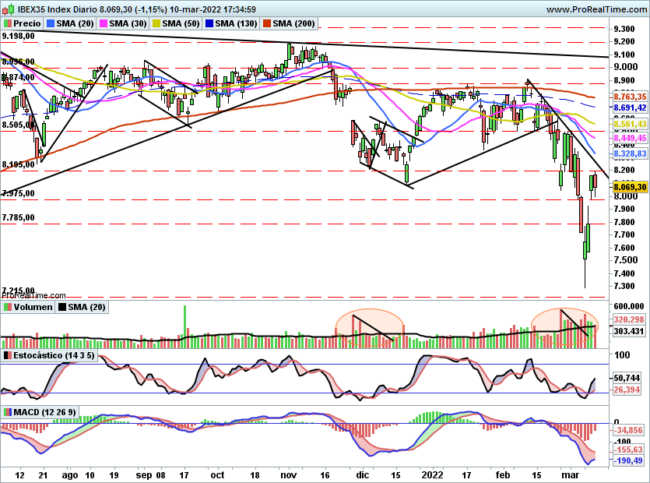Click the resistance level label 9.198,00
Viewport: 650px width, 483px height.
(x=18, y=36)
